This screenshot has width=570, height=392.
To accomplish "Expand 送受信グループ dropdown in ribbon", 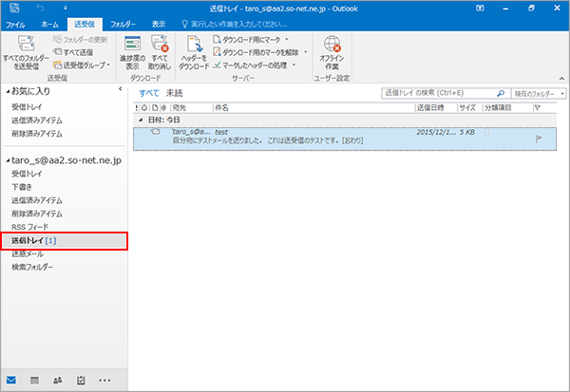I will point(81,65).
